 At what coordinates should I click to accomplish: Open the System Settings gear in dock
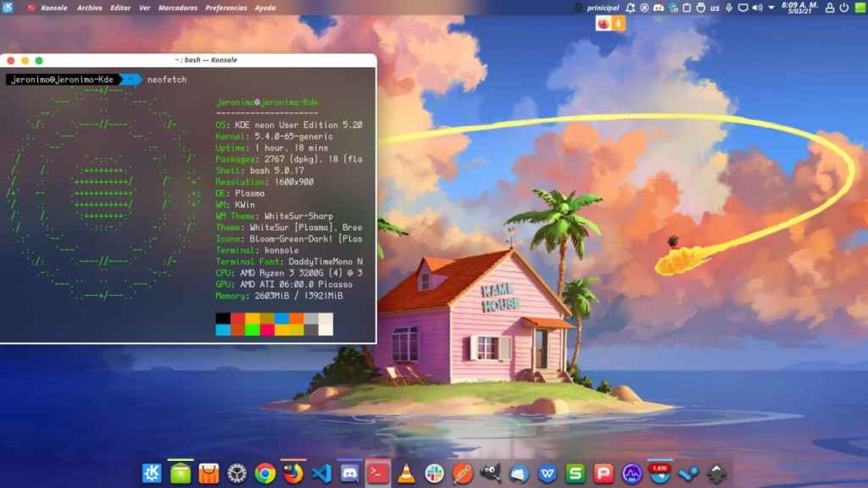point(236,474)
